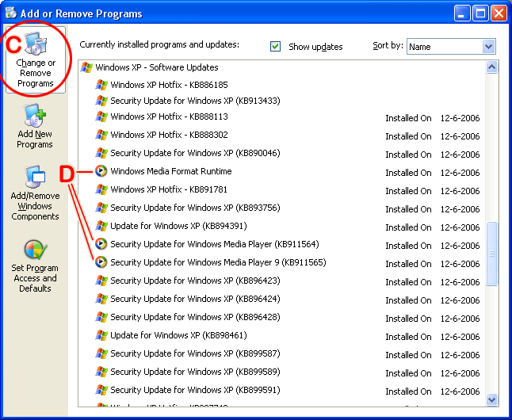Image resolution: width=512 pixels, height=420 pixels.
Task: Select Windows Media Format Runtime entry
Action: [x=171, y=171]
